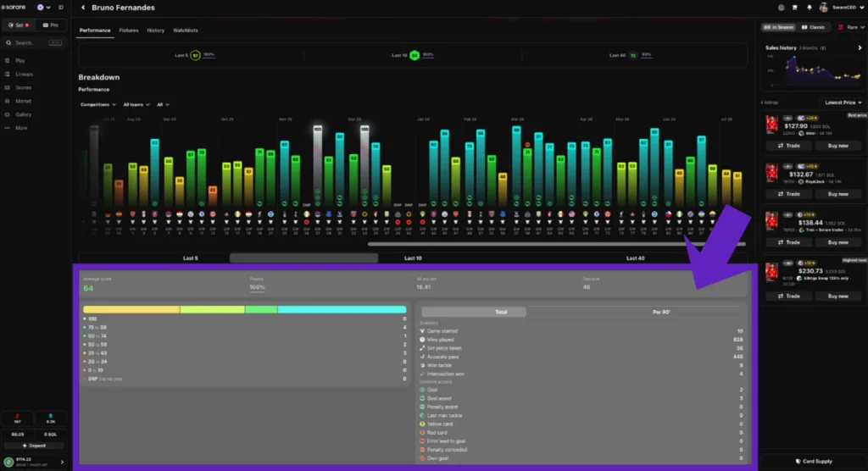Open the Lowest Price sort dropdown
868x471 pixels.
click(x=843, y=103)
